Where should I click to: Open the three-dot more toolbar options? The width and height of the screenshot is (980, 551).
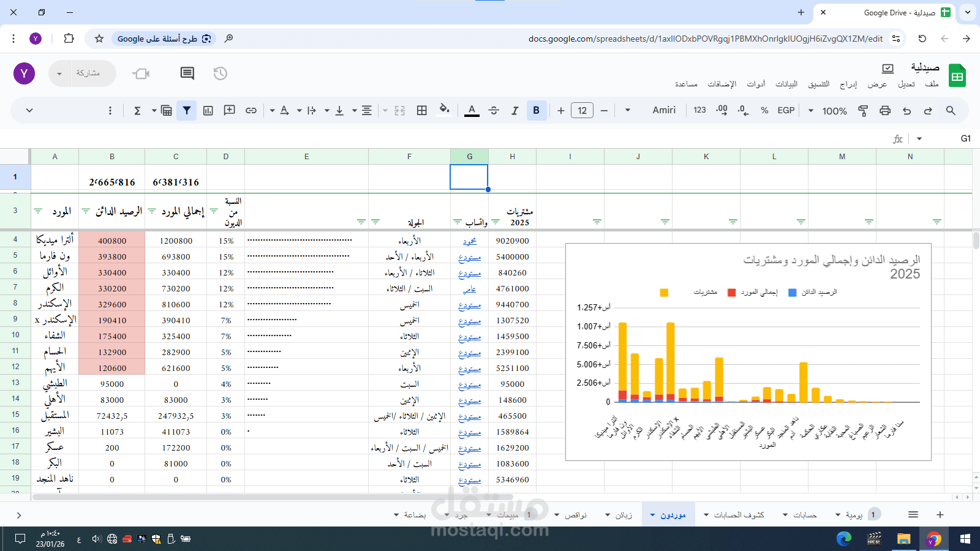(x=110, y=111)
